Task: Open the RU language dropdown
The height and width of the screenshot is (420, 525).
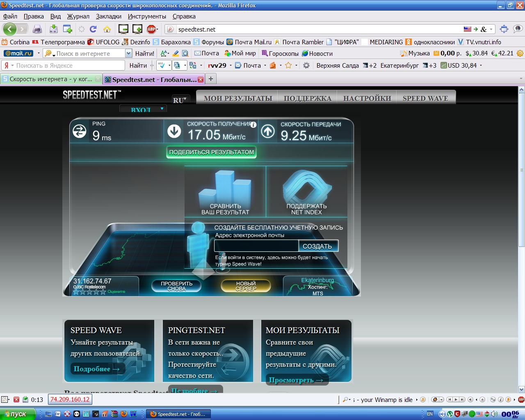Action: click(180, 100)
